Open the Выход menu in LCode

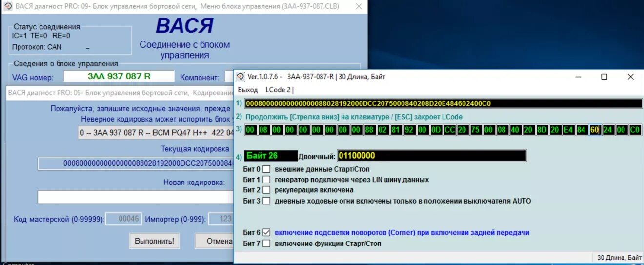[x=247, y=90]
